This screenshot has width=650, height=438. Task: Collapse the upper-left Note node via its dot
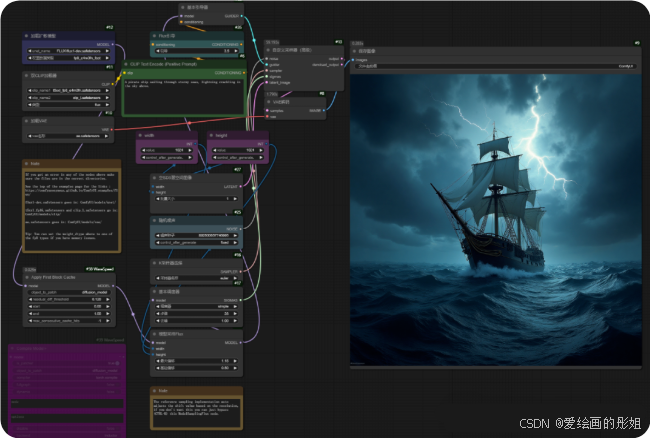coord(27,164)
